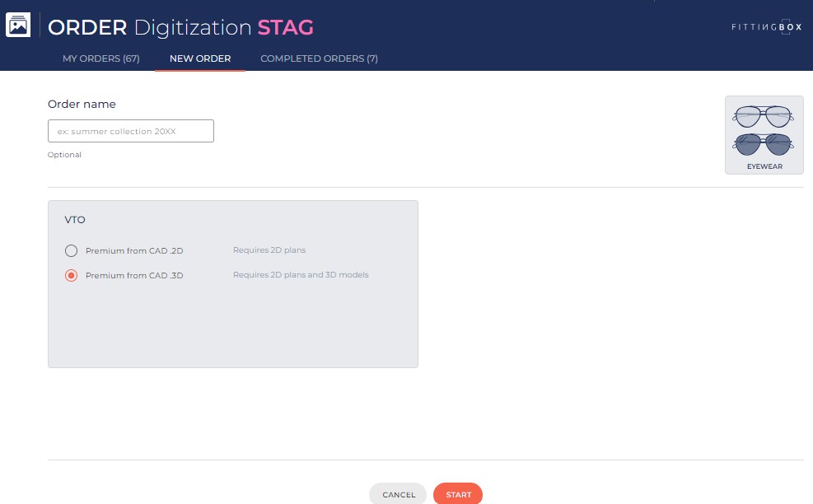Screen dimensions: 813x504
Task: Click the 'Order name' field label
Action: click(82, 105)
